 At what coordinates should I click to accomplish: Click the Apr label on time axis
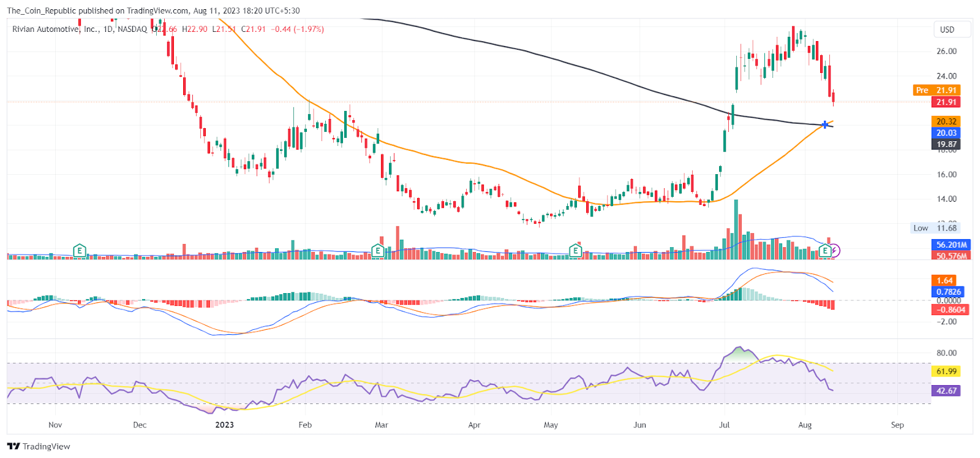(474, 425)
